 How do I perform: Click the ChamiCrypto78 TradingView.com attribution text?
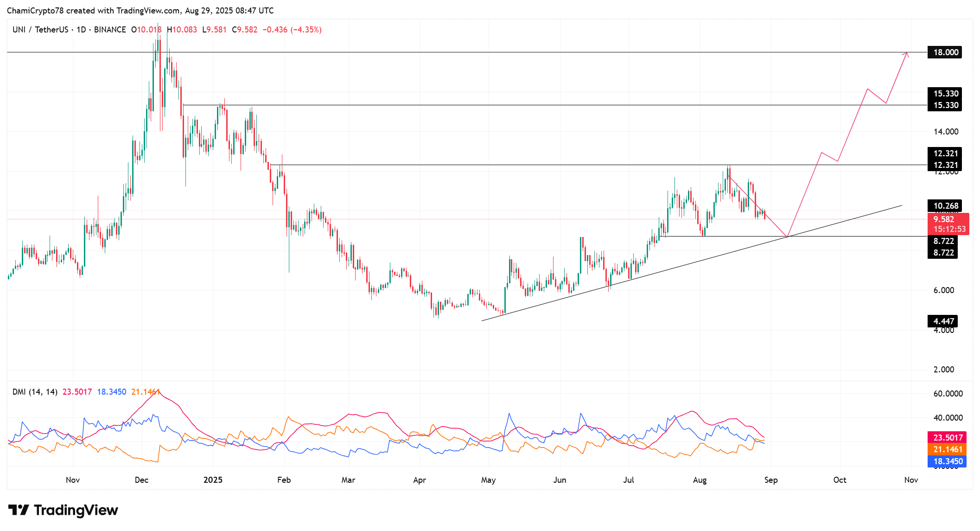click(140, 10)
